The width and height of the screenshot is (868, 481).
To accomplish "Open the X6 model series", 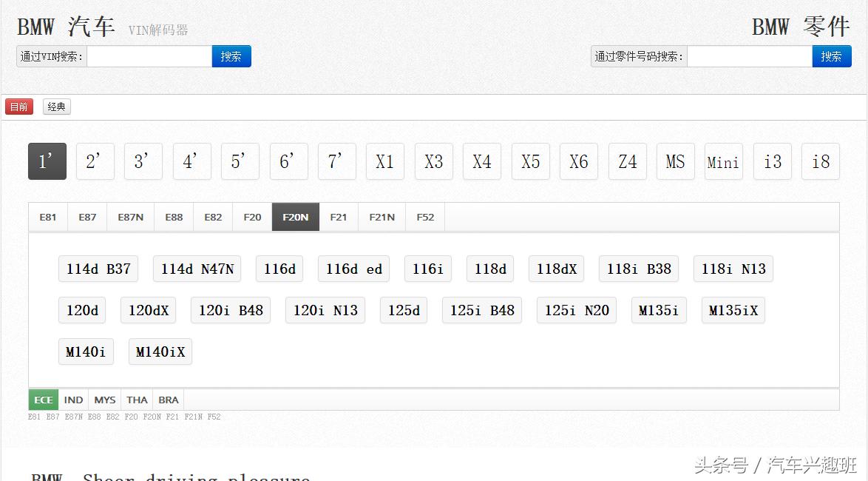I will (579, 161).
